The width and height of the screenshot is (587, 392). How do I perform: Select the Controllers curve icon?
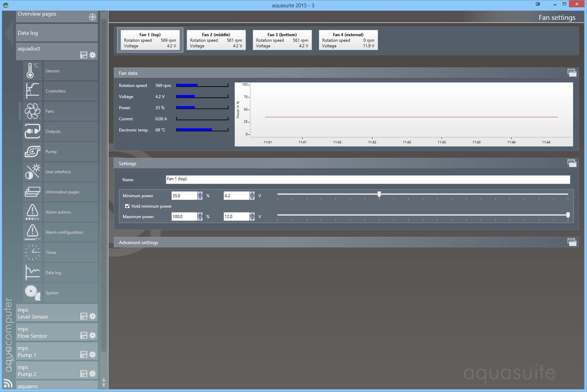point(32,91)
